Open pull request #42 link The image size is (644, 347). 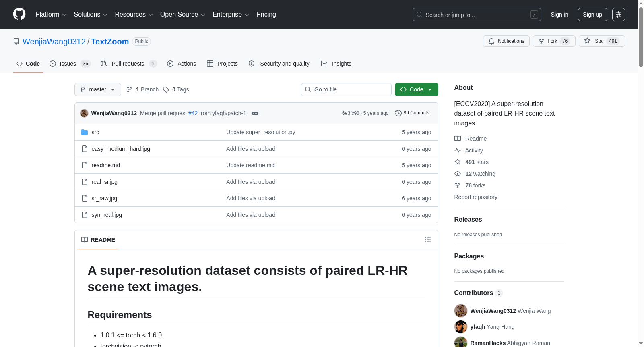(193, 113)
